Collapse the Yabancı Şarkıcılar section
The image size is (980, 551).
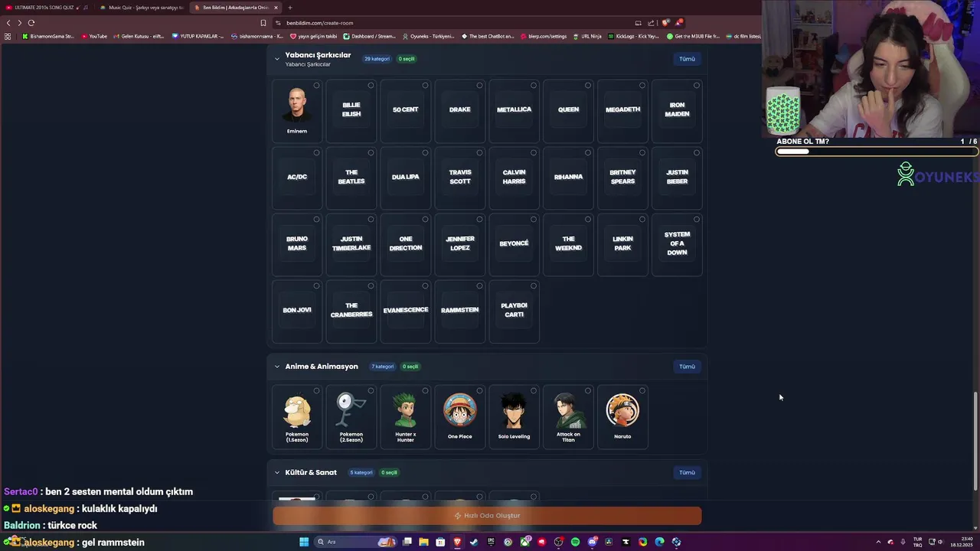point(277,58)
